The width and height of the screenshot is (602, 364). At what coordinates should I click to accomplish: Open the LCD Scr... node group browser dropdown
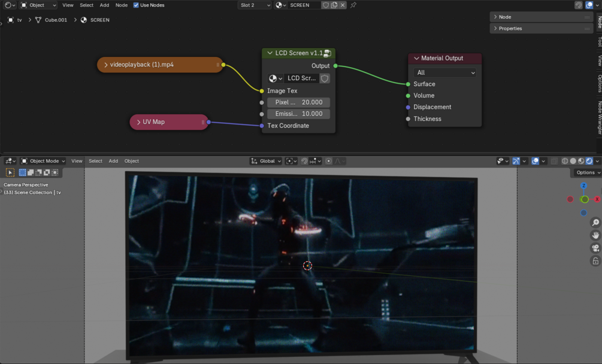pos(276,78)
